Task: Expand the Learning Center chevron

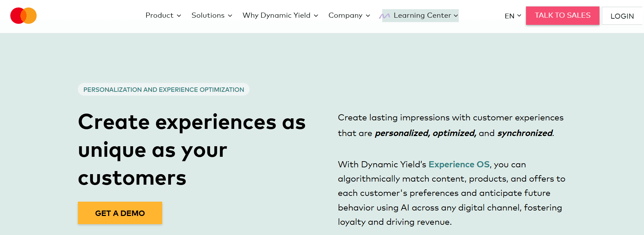Action: tap(456, 16)
